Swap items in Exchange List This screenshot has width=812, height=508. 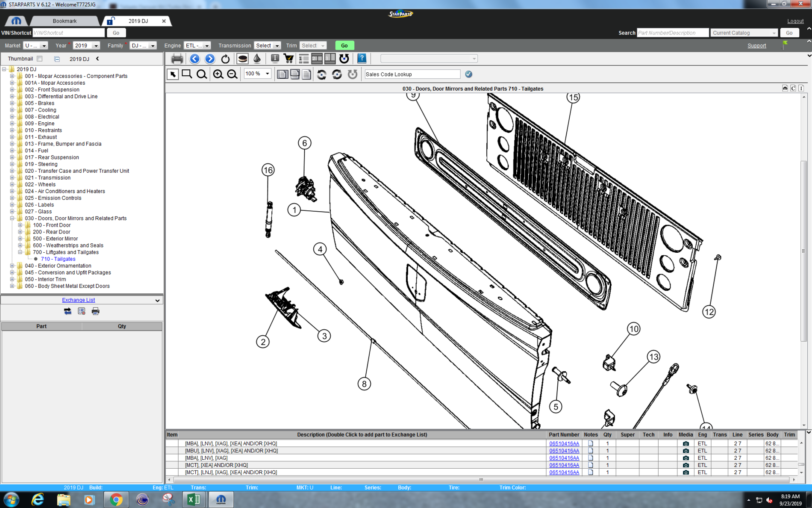(68, 311)
